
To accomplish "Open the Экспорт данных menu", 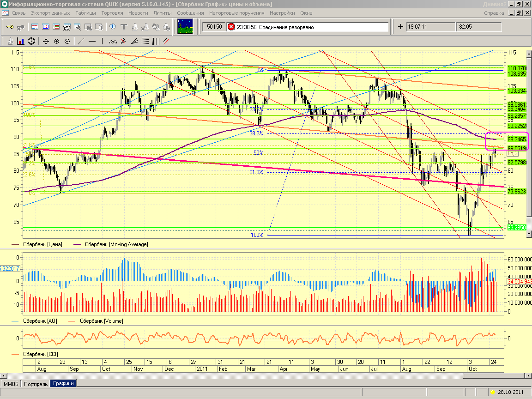I will pyautogui.click(x=50, y=13).
